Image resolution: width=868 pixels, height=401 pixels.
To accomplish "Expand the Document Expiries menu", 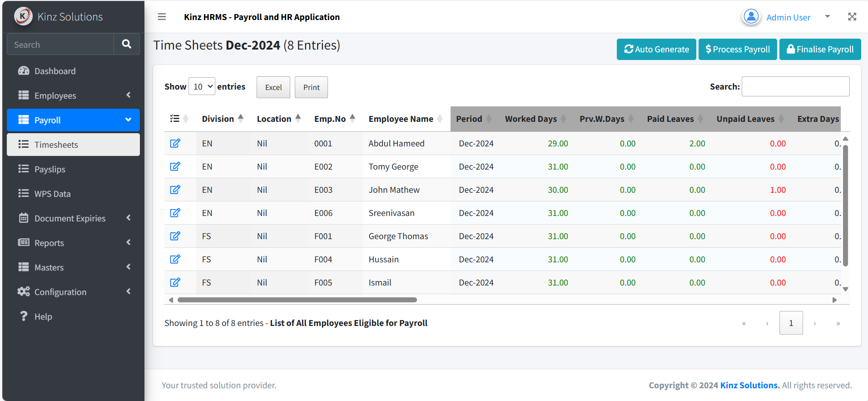I will 73,218.
